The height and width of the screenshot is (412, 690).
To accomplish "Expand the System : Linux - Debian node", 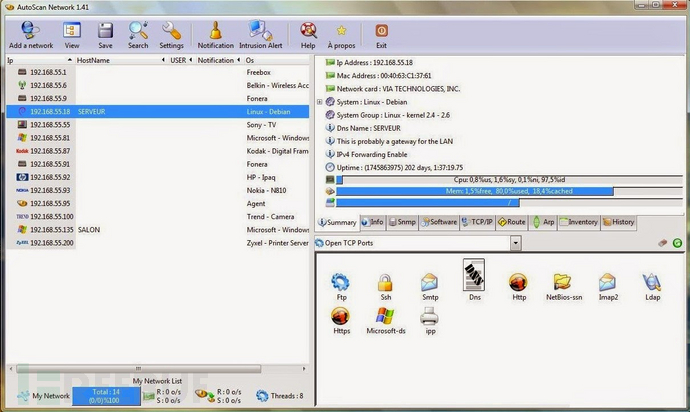I will [319, 102].
